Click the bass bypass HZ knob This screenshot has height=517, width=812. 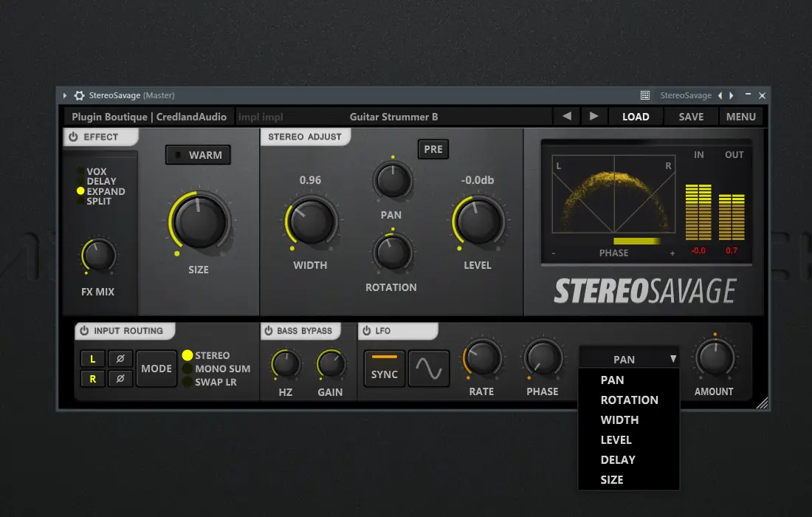[x=286, y=363]
